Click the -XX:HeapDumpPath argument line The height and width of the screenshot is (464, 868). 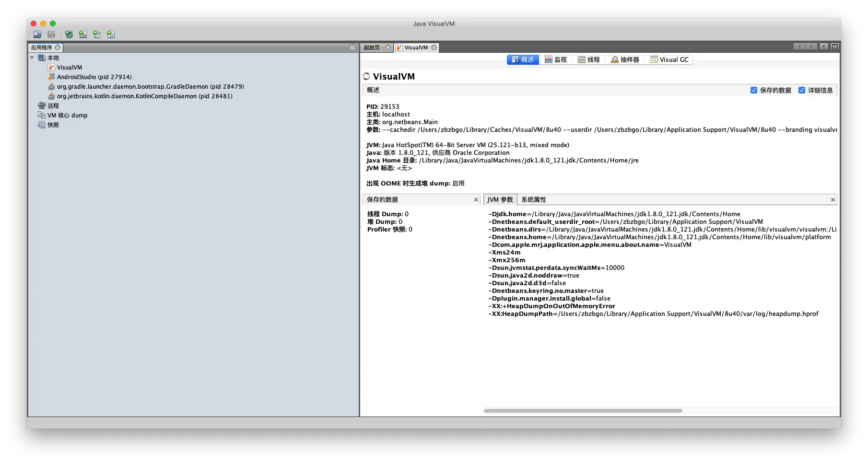[x=654, y=314]
